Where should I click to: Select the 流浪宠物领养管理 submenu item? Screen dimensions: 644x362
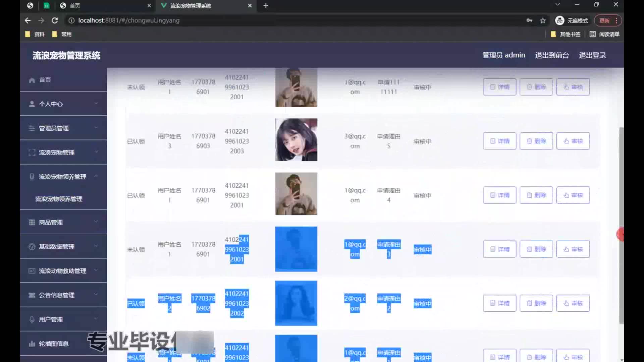coord(63,199)
